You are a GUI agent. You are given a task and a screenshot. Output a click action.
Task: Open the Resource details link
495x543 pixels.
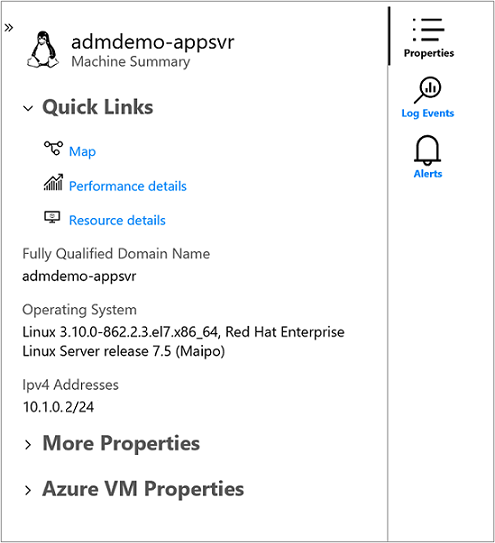coord(117,221)
